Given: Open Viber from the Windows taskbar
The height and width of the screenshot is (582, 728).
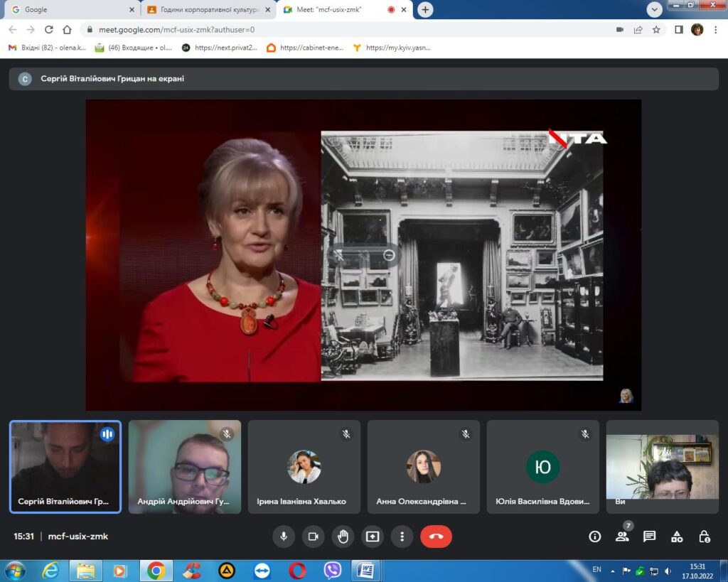Looking at the screenshot, I should click(x=332, y=570).
